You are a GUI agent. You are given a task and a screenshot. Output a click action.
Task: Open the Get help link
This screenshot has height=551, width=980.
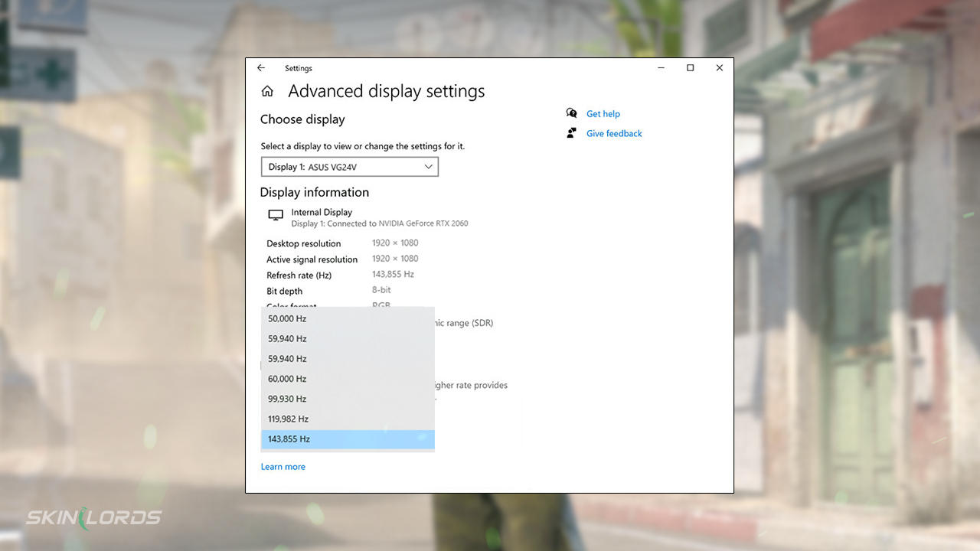click(603, 114)
